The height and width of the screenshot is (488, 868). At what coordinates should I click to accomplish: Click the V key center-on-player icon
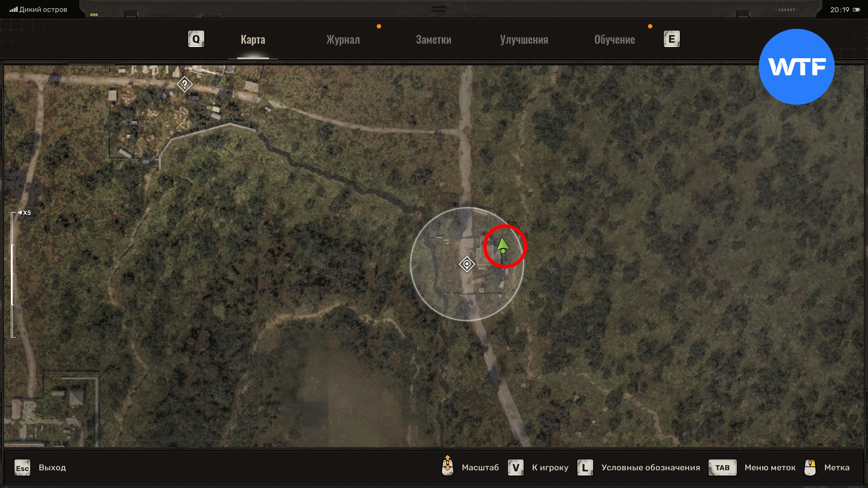(515, 468)
